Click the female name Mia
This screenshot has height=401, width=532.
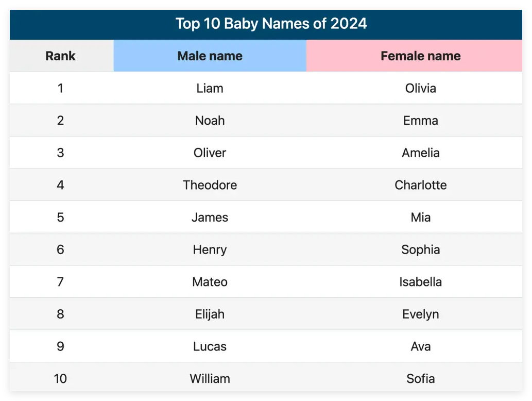coord(420,218)
